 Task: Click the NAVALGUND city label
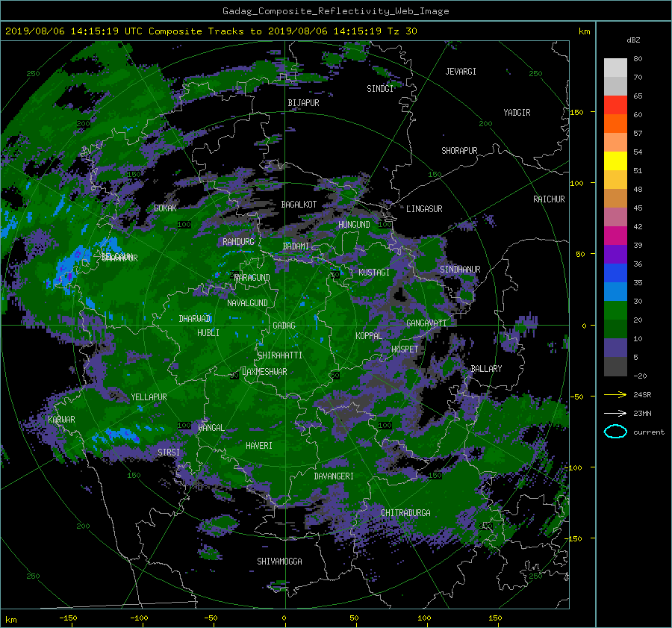247,303
